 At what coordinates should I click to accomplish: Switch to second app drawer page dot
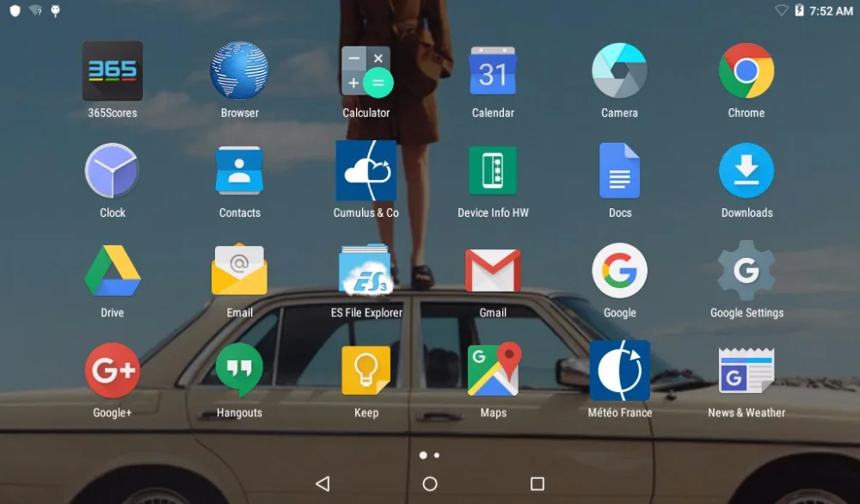pos(437,455)
